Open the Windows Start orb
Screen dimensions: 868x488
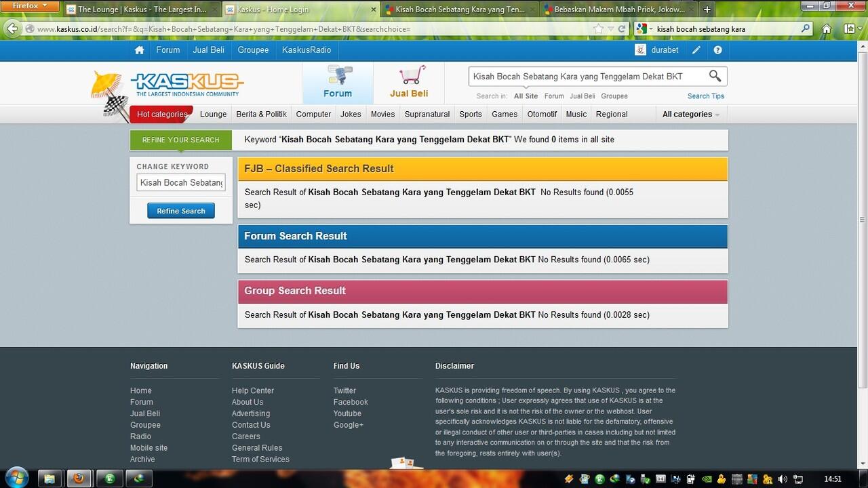(16, 478)
